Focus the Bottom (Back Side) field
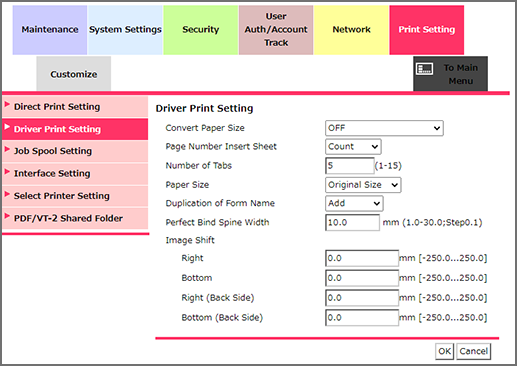The height and width of the screenshot is (366, 517). click(362, 318)
